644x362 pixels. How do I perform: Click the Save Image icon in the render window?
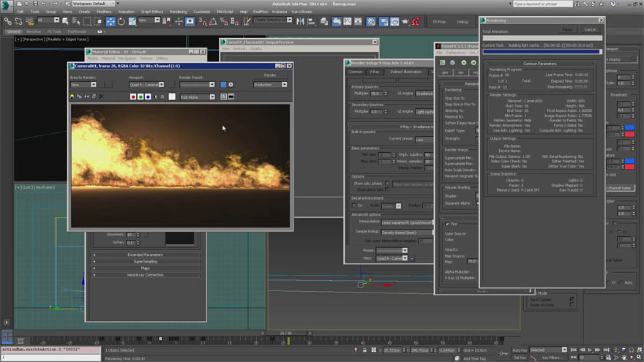click(x=72, y=97)
